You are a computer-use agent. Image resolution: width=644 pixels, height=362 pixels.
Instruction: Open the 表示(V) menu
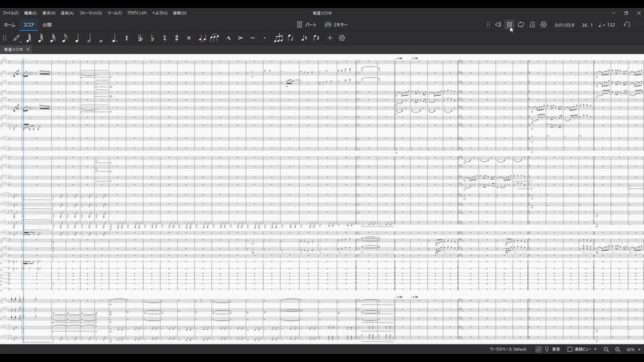pyautogui.click(x=49, y=13)
